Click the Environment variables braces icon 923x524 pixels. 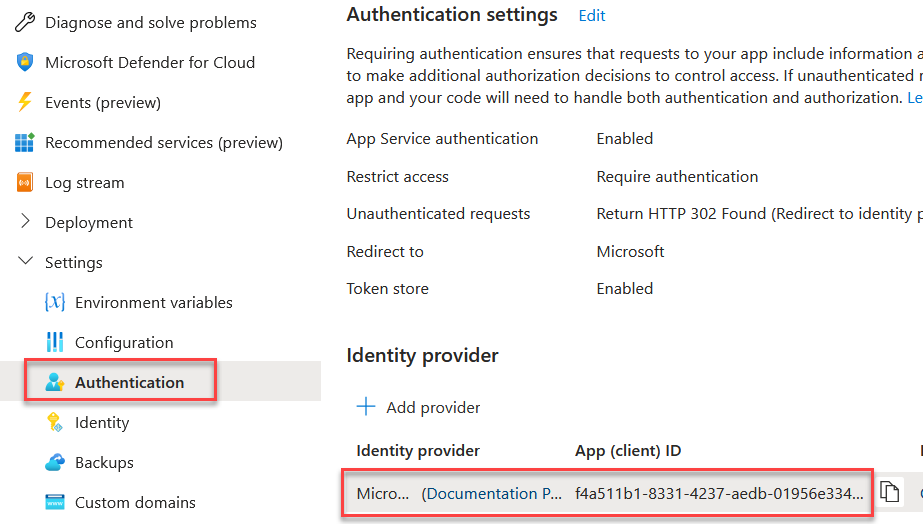tap(55, 302)
